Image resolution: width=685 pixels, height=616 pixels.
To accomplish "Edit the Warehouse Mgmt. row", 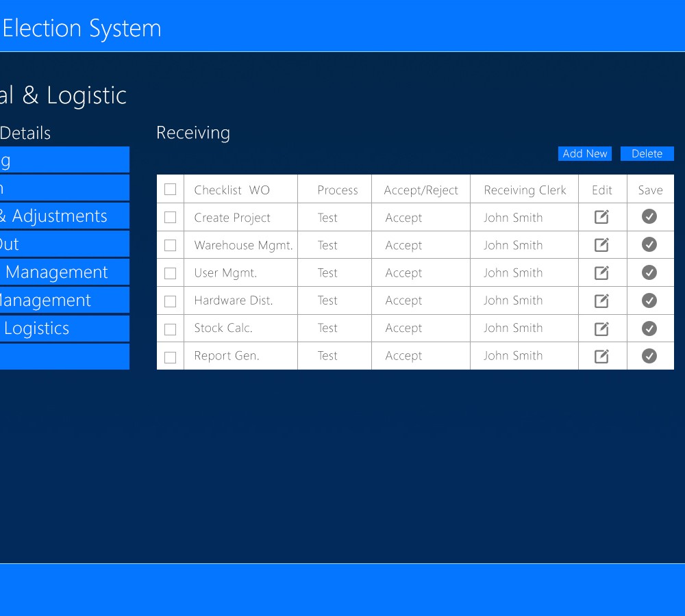I will tap(601, 244).
